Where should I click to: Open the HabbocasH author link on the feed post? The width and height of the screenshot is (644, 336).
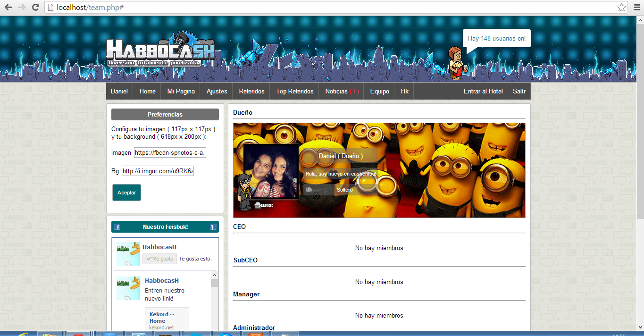point(162,280)
